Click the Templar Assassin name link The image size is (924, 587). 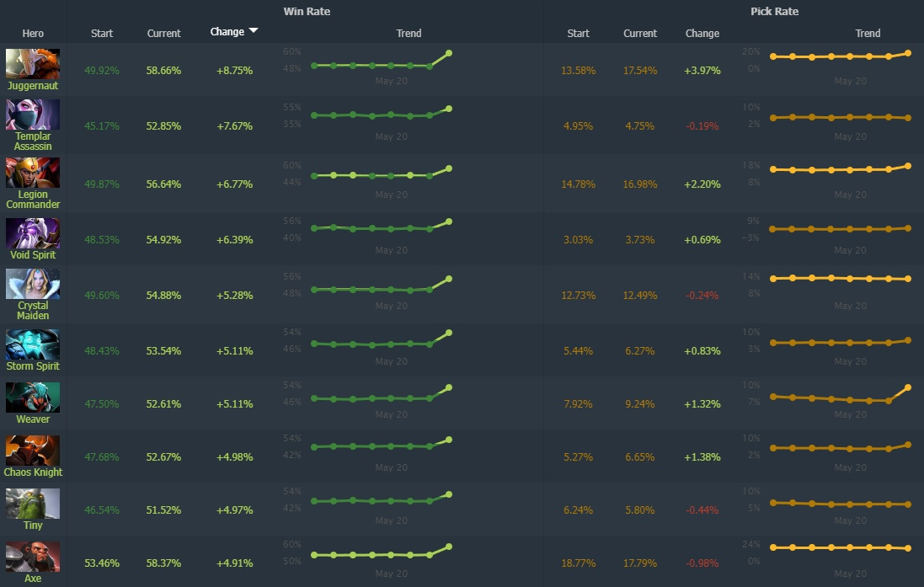tap(32, 141)
